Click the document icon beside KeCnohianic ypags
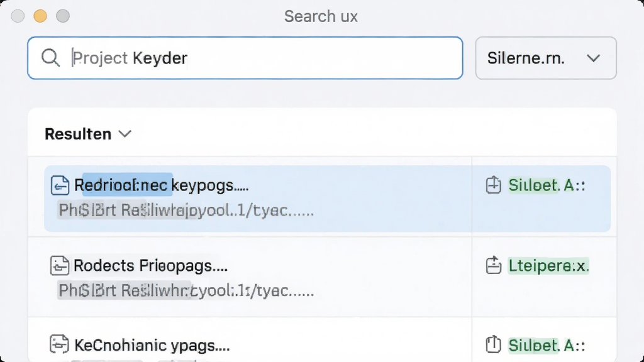644x362 pixels. pyautogui.click(x=59, y=344)
